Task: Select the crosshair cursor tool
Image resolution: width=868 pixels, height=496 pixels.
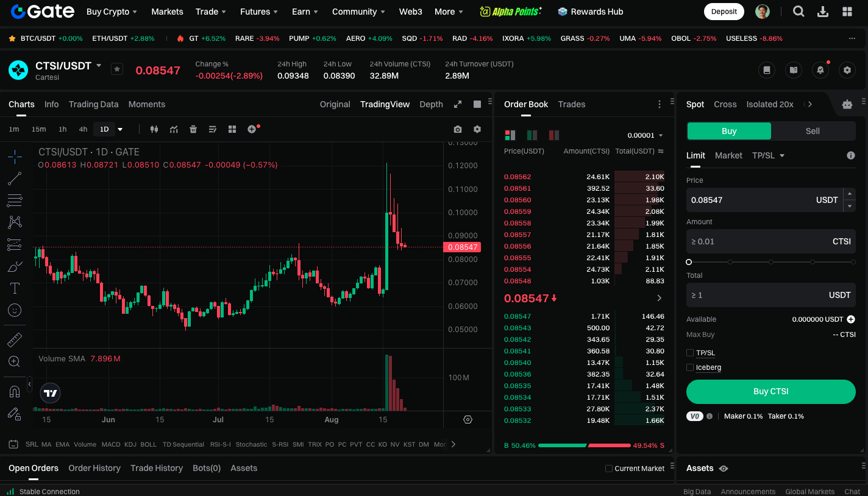Action: click(x=15, y=157)
